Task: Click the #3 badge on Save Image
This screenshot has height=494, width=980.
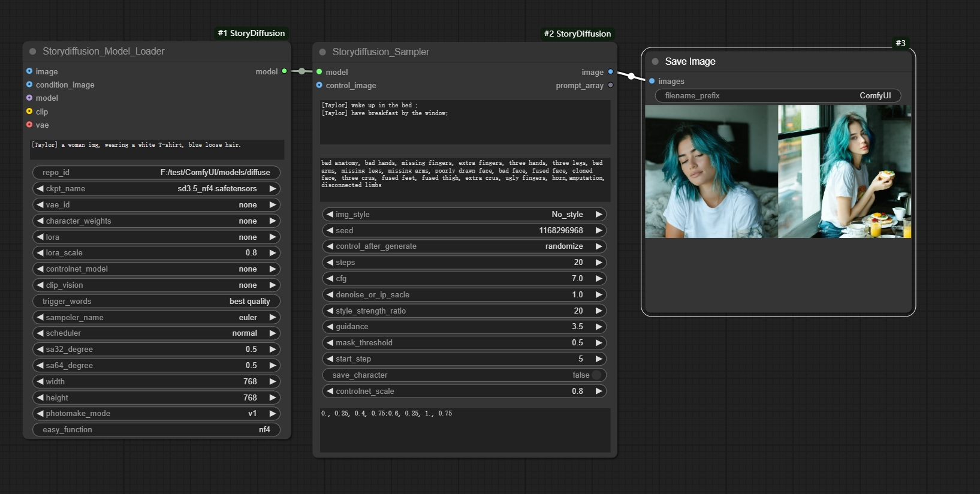Action: (900, 43)
